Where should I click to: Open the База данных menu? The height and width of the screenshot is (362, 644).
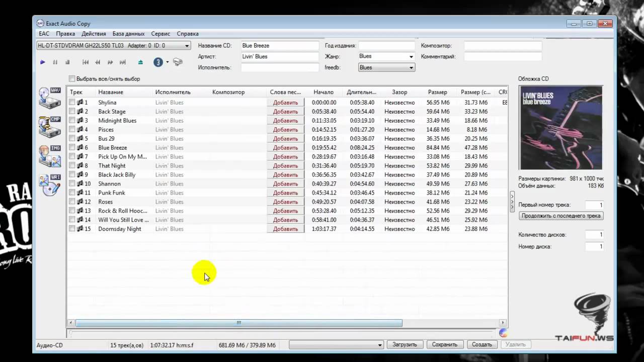tap(128, 34)
